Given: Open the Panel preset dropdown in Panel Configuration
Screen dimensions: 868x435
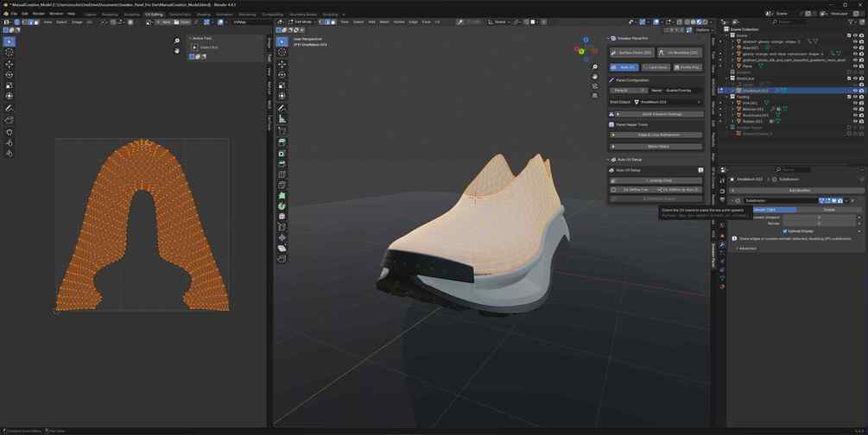Looking at the screenshot, I should [628, 91].
